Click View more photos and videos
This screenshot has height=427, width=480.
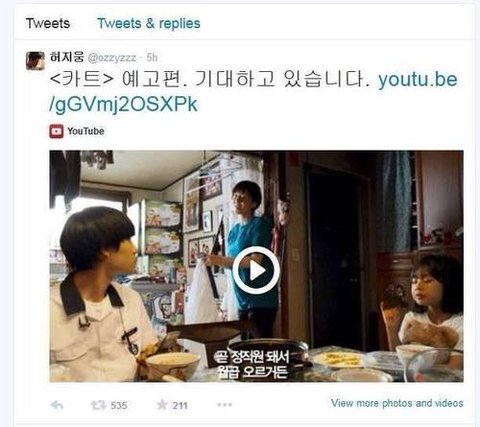[397, 403]
